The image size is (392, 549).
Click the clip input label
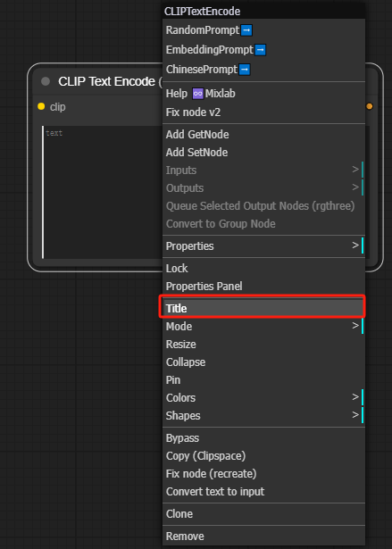click(x=57, y=107)
